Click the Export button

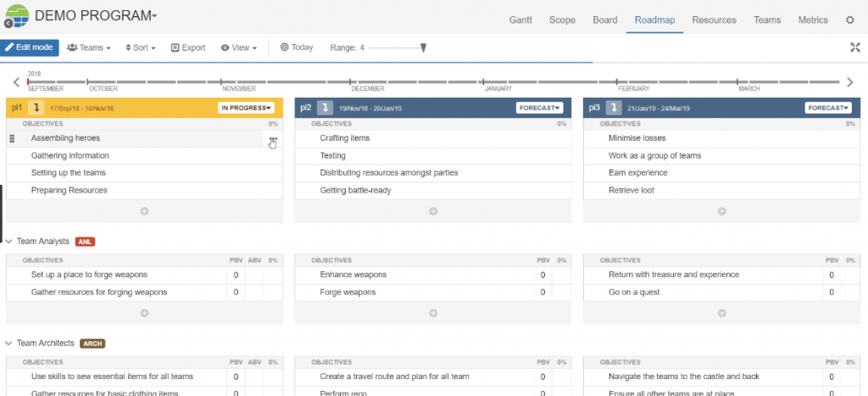pyautogui.click(x=188, y=47)
